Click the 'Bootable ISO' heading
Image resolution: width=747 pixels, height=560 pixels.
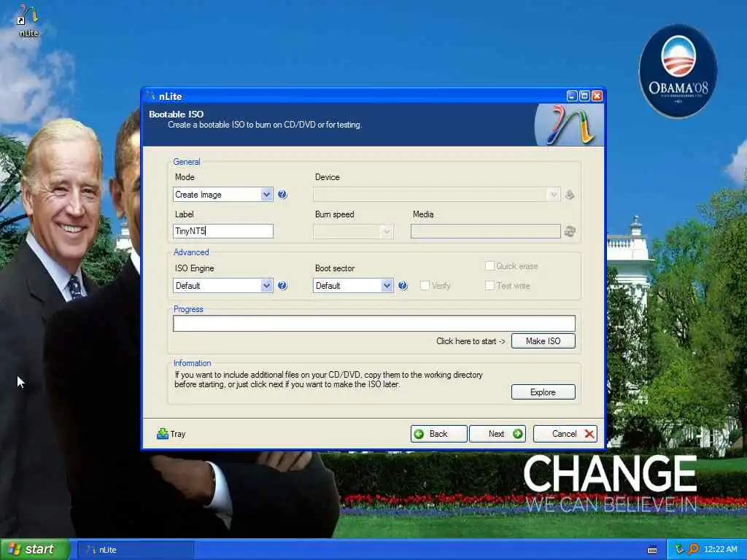(x=177, y=114)
